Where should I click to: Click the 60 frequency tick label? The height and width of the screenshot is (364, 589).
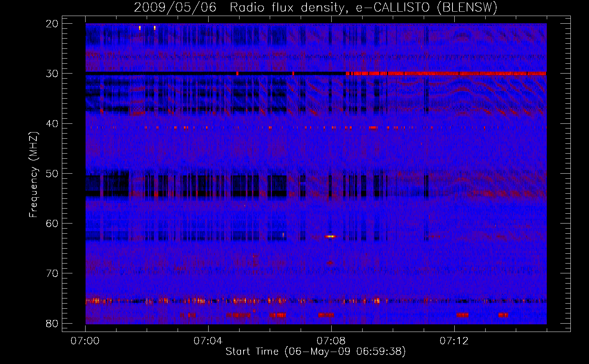pos(52,223)
